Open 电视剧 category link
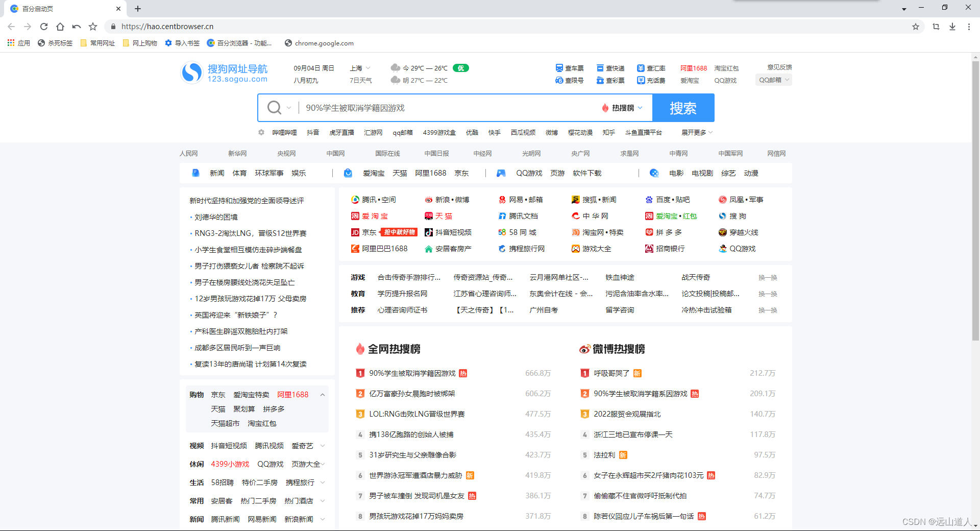Image resolution: width=980 pixels, height=531 pixels. point(702,173)
